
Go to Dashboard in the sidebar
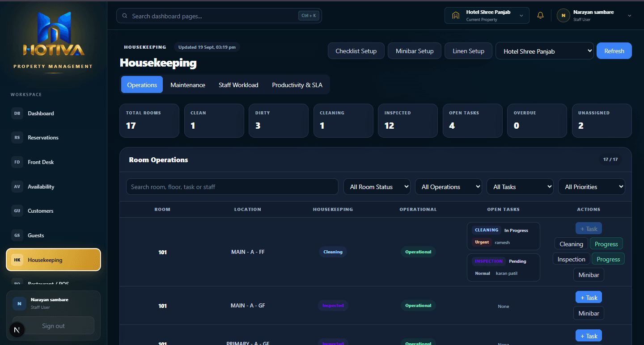pyautogui.click(x=54, y=114)
